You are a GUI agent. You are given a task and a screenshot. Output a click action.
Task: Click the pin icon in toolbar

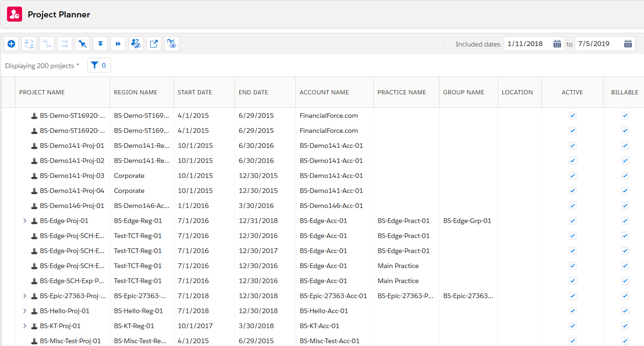tap(83, 44)
